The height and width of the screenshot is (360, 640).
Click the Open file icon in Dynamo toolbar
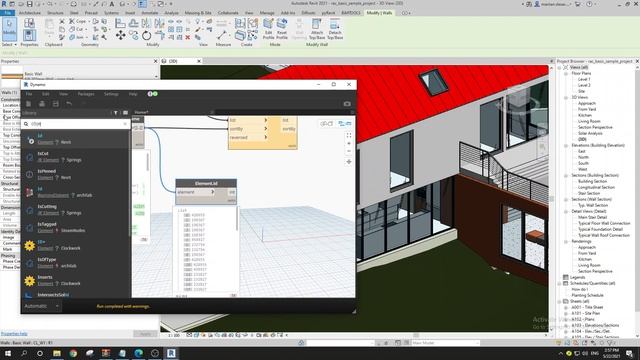pyautogui.click(x=42, y=104)
